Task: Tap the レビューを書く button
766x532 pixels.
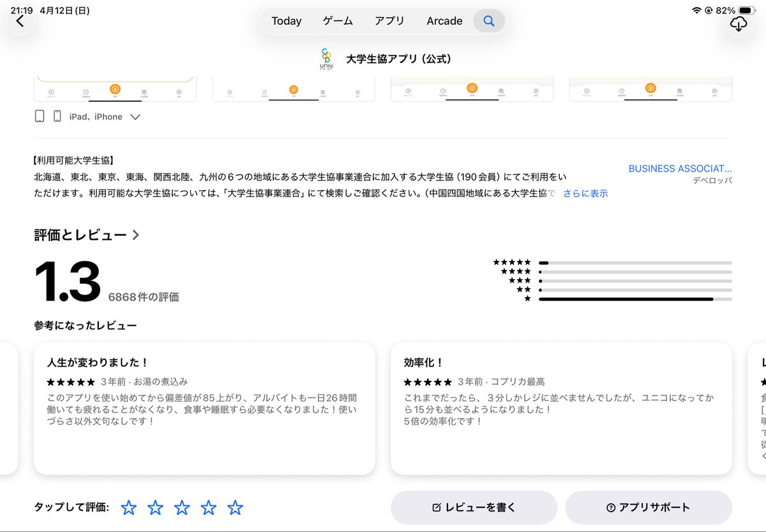Action: (x=474, y=508)
